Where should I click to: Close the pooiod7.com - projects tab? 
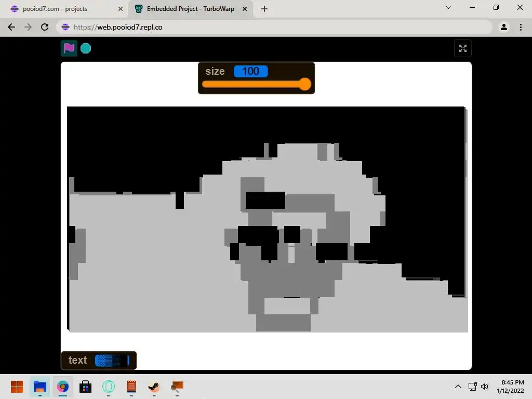click(x=121, y=9)
